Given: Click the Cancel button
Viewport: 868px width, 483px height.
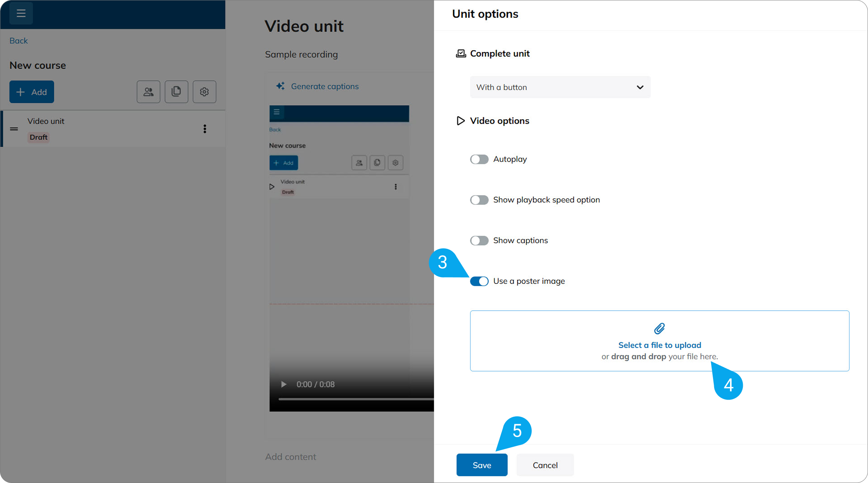Looking at the screenshot, I should point(545,465).
